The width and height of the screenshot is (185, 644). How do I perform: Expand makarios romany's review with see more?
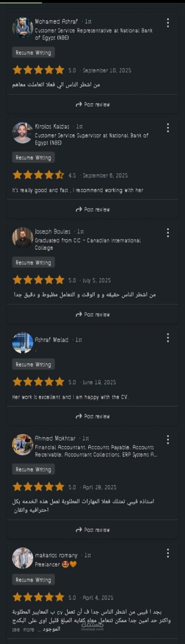(23, 630)
